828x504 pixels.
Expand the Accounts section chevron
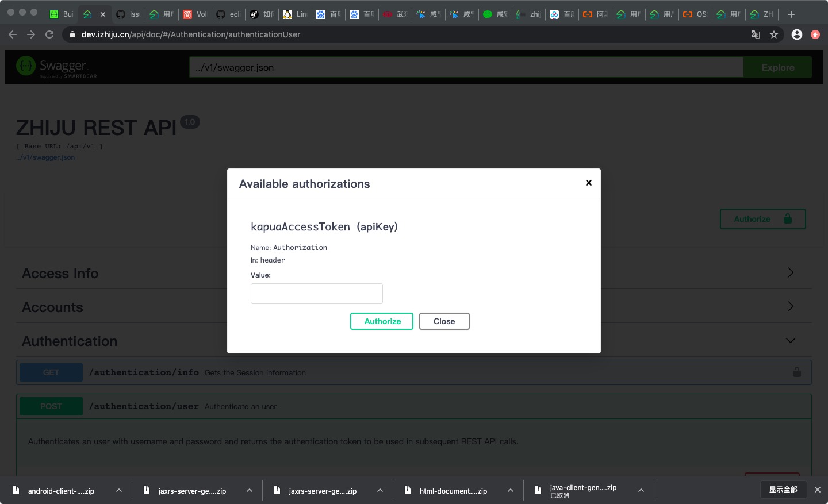pos(791,306)
